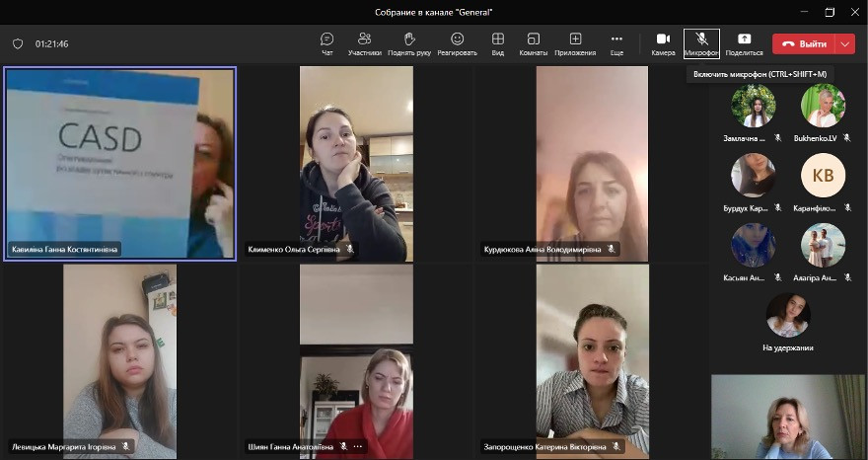Click muted mic icon beside Замлачна
The image size is (868, 460).
[778, 138]
